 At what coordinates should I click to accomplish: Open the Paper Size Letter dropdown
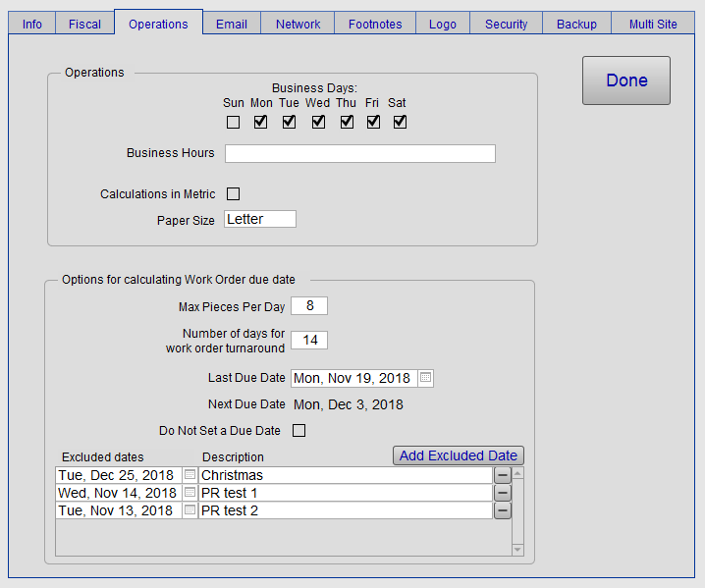260,219
